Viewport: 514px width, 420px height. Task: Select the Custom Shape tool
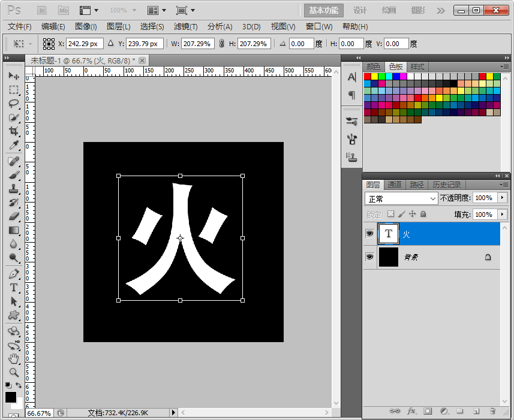pos(13,315)
